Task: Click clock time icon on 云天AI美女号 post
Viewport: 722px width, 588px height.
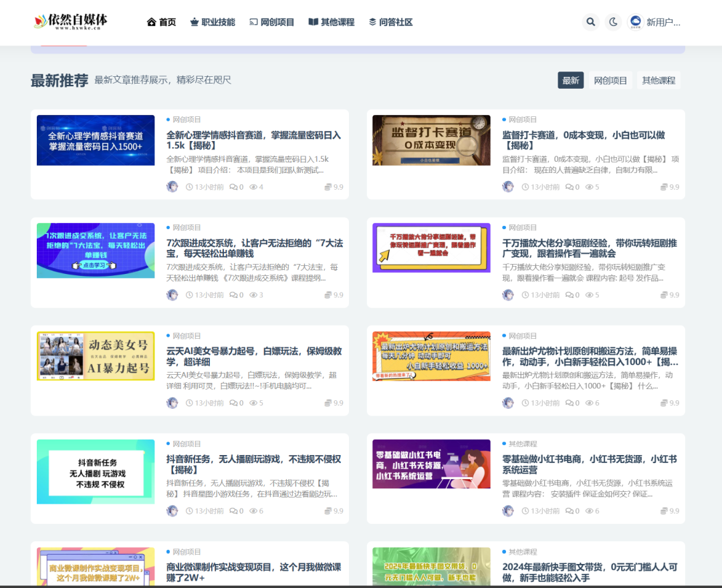Action: pyautogui.click(x=189, y=403)
